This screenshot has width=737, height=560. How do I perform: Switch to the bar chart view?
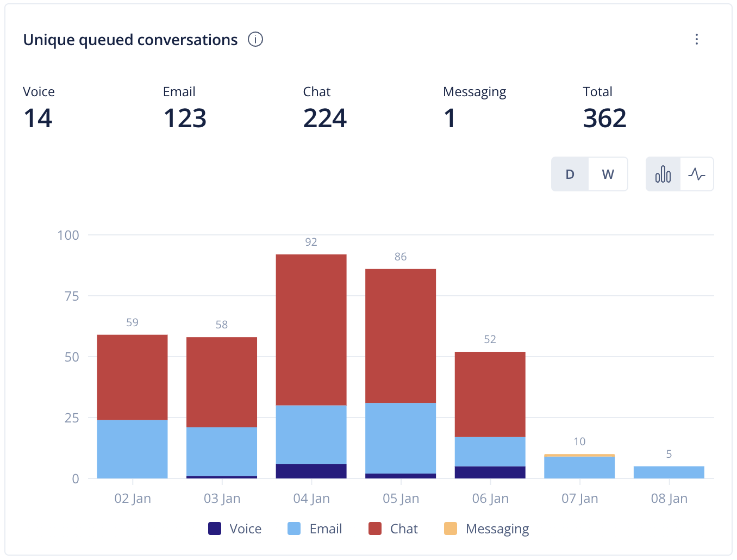[x=663, y=174]
